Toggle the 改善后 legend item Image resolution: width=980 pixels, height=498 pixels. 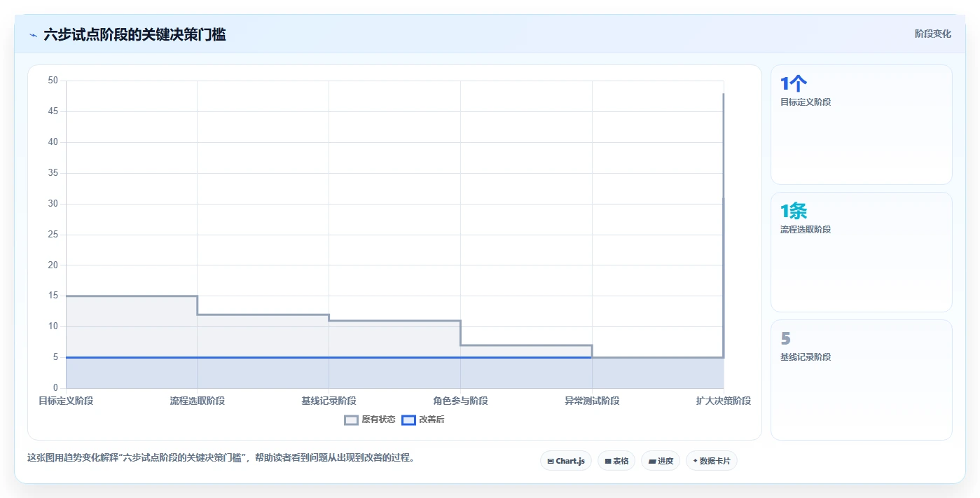[423, 420]
